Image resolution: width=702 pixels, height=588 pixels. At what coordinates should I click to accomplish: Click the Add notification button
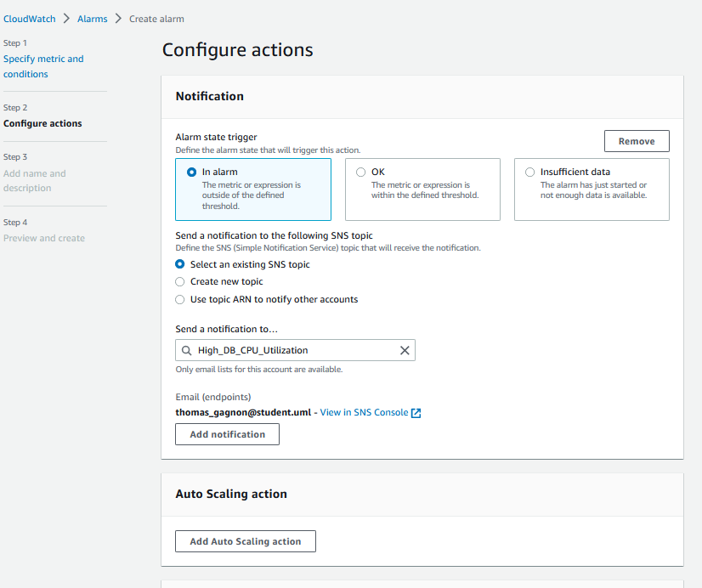point(227,434)
